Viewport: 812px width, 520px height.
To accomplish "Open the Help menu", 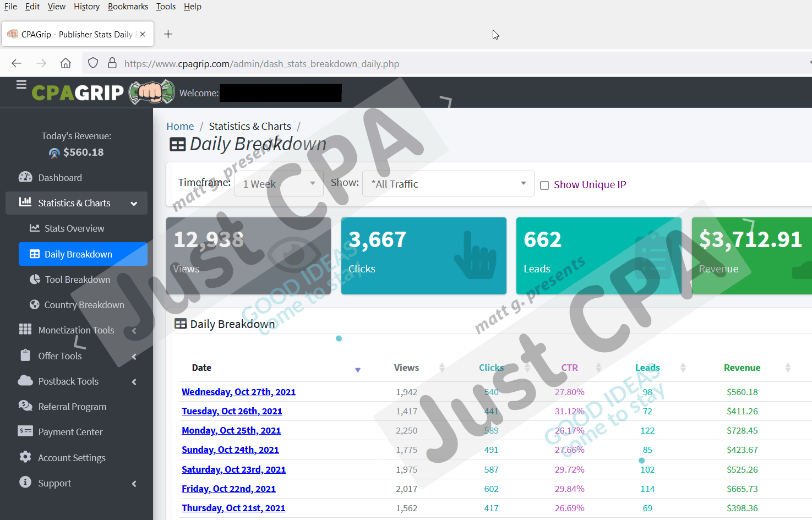I will click(x=192, y=7).
